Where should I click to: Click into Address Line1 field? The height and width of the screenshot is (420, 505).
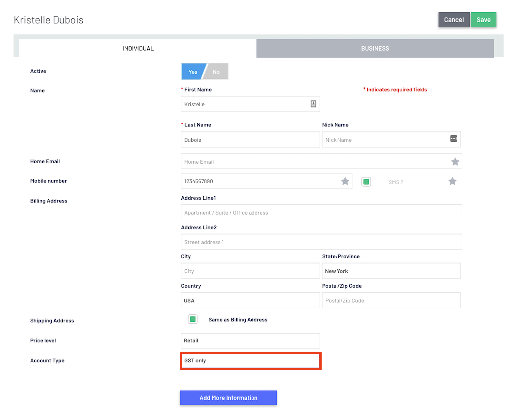click(322, 212)
